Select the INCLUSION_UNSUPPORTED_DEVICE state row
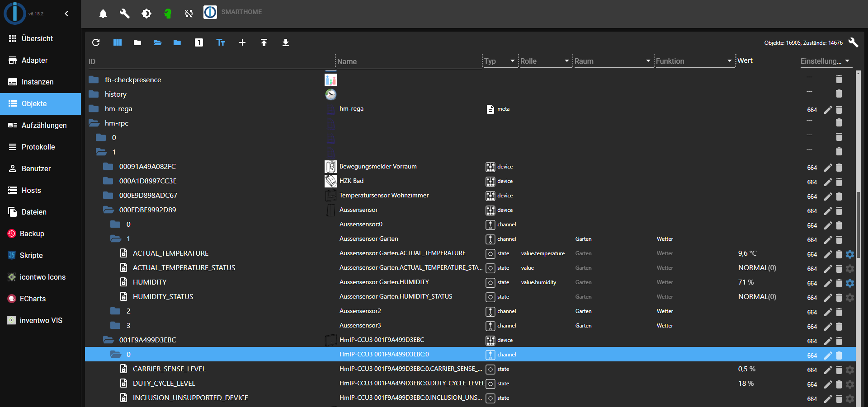Image resolution: width=868 pixels, height=407 pixels. pos(470,398)
